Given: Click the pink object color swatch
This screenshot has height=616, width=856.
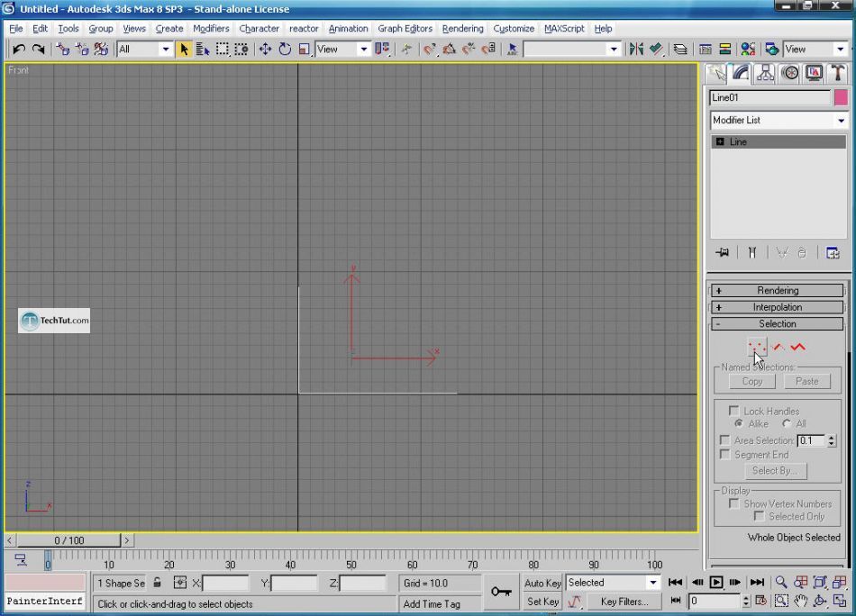Looking at the screenshot, I should pyautogui.click(x=841, y=97).
